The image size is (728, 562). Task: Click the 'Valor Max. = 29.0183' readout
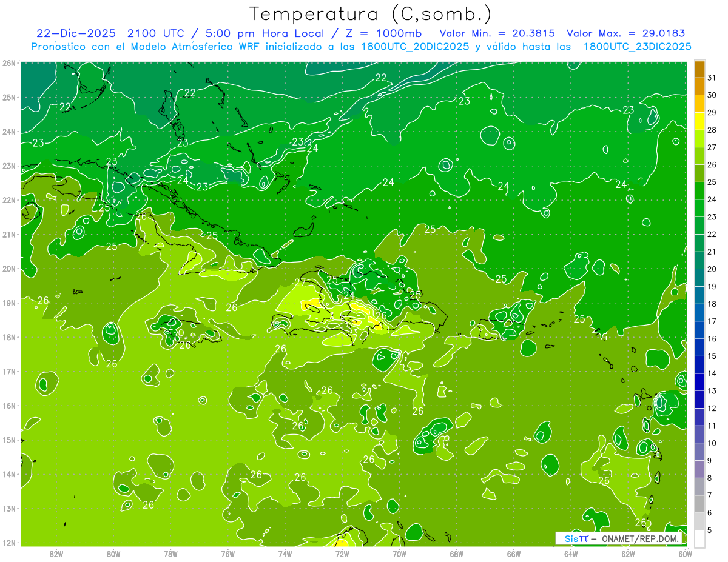coord(627,33)
